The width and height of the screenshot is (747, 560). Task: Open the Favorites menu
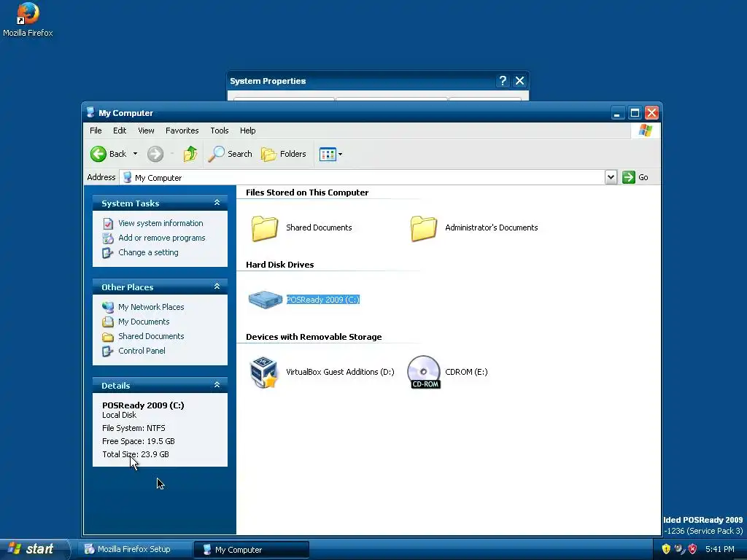click(182, 131)
